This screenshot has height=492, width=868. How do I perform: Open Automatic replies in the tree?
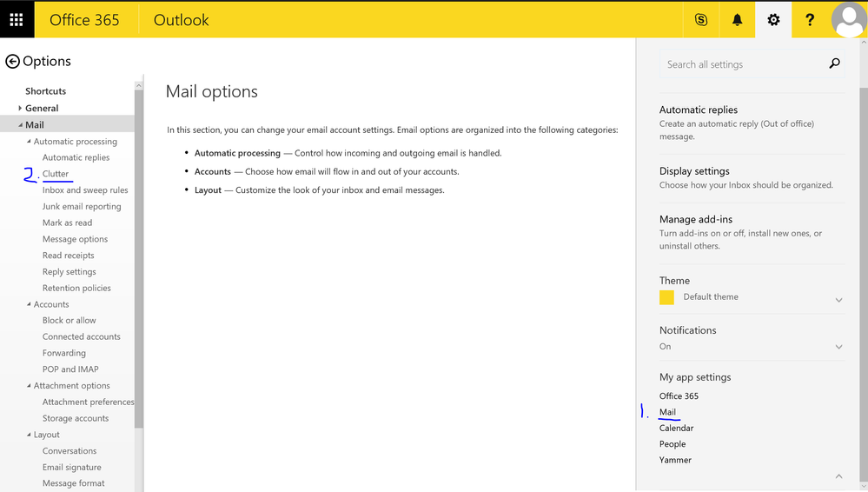(x=76, y=157)
